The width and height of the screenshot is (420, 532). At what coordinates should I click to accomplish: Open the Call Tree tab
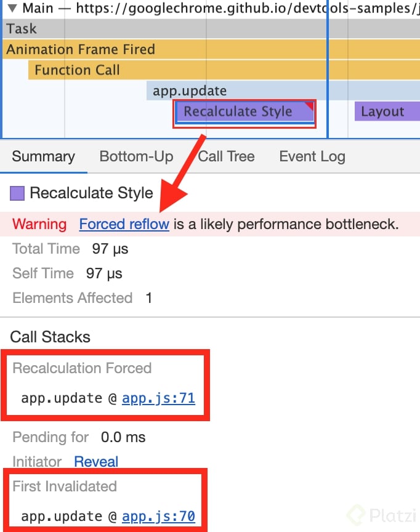pyautogui.click(x=226, y=156)
